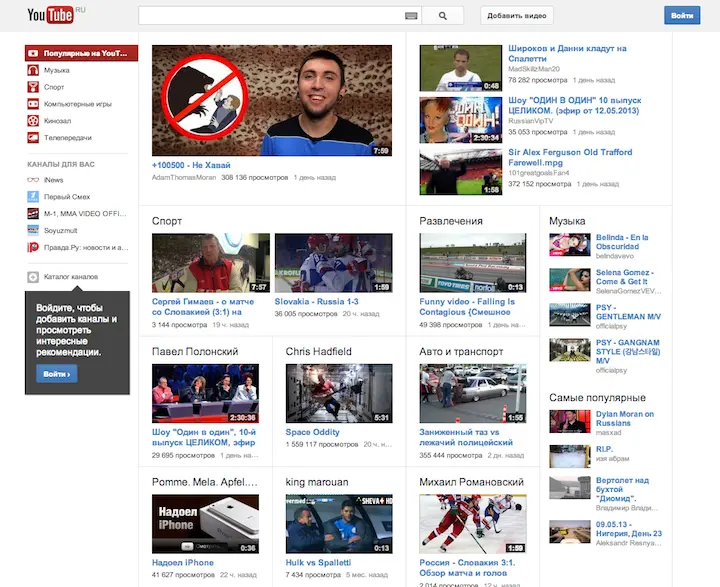Open the Компьютерные игры category
Screen dimensions: 720x587
click(x=78, y=104)
